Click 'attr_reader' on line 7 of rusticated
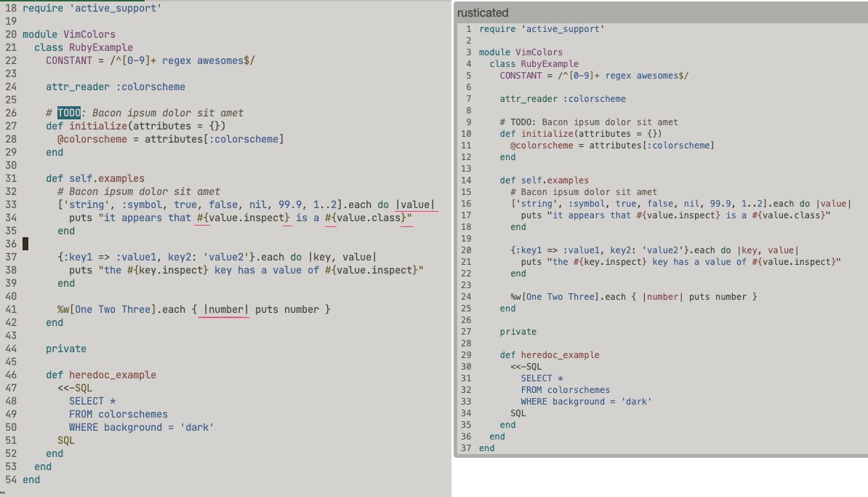The width and height of the screenshot is (868, 497). click(528, 99)
